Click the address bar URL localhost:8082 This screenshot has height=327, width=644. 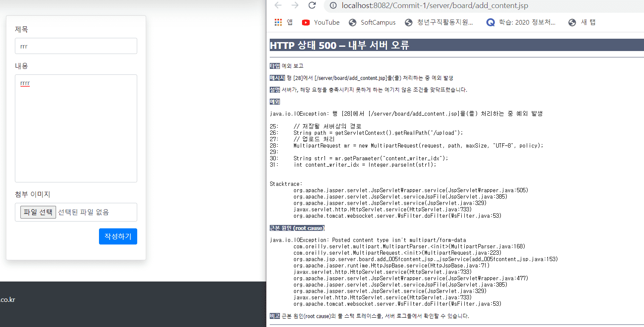(x=435, y=6)
